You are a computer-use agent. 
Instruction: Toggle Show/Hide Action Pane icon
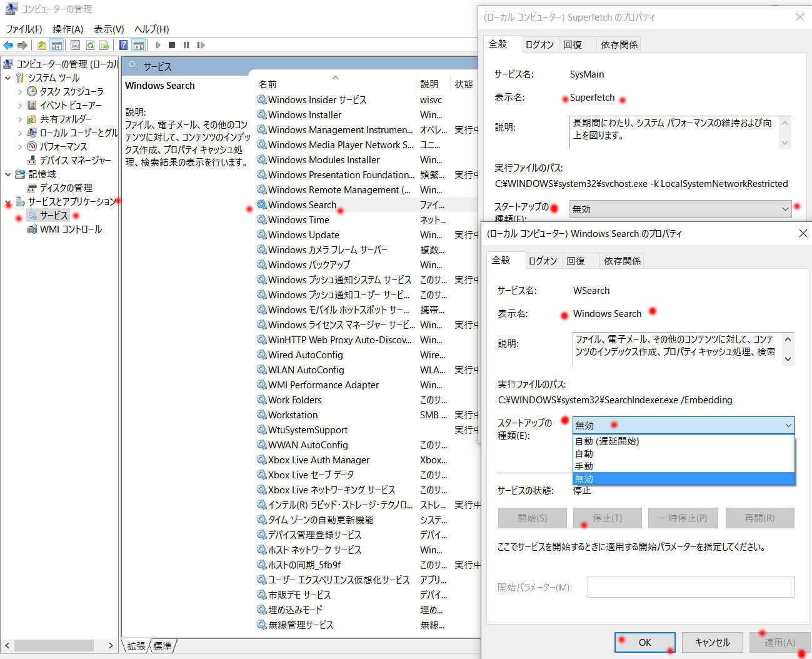point(139,45)
